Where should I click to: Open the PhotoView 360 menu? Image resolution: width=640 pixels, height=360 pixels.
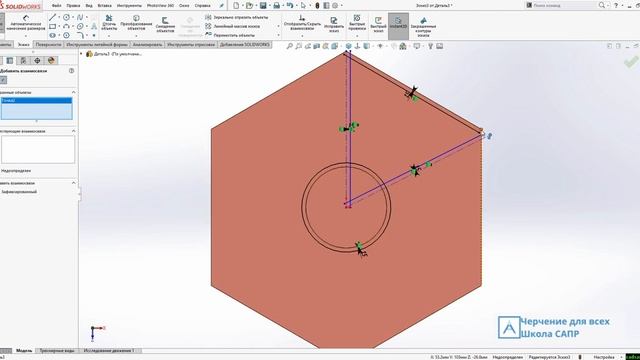(160, 6)
